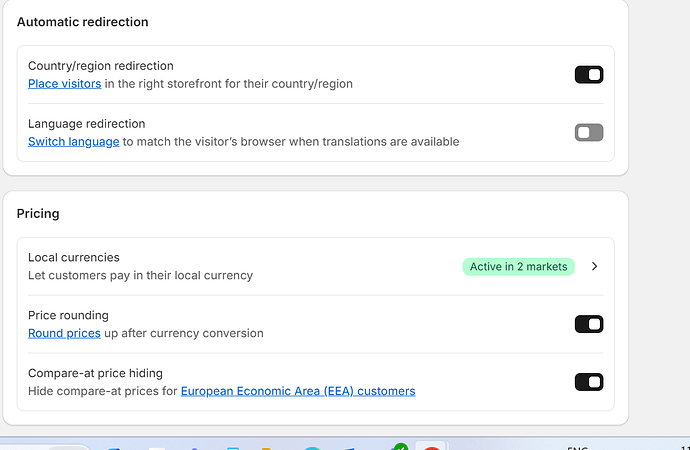Click the 'Country/region redirection' label

coord(100,66)
